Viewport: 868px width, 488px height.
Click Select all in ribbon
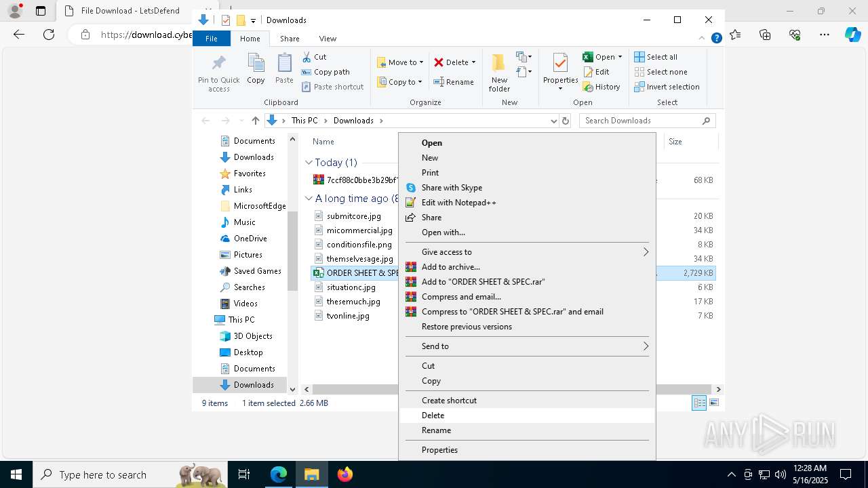point(656,57)
